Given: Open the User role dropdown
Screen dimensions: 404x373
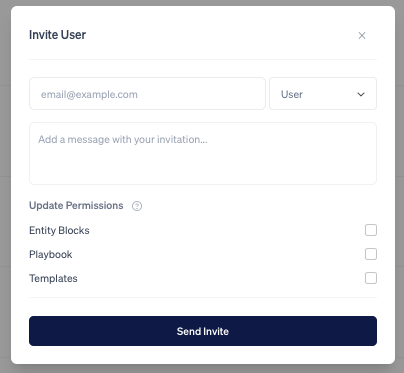Looking at the screenshot, I should 323,94.
